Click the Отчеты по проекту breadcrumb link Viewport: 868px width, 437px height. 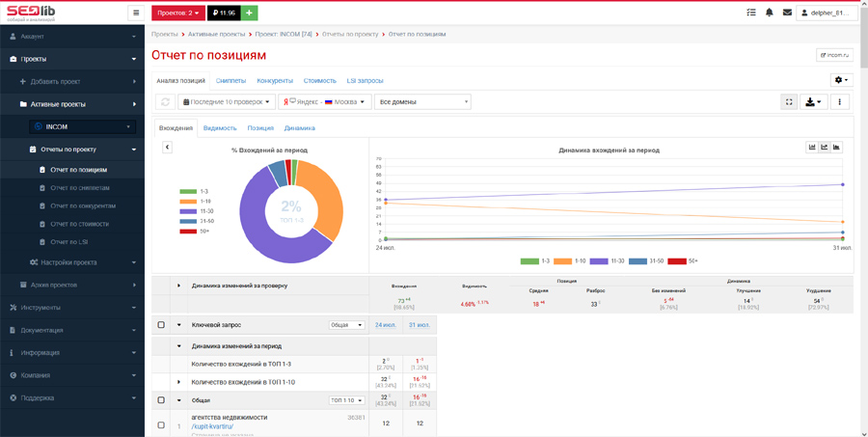(x=350, y=35)
